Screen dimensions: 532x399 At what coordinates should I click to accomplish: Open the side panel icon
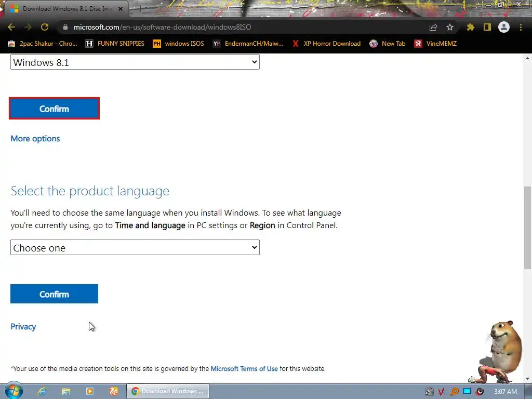pos(487,27)
